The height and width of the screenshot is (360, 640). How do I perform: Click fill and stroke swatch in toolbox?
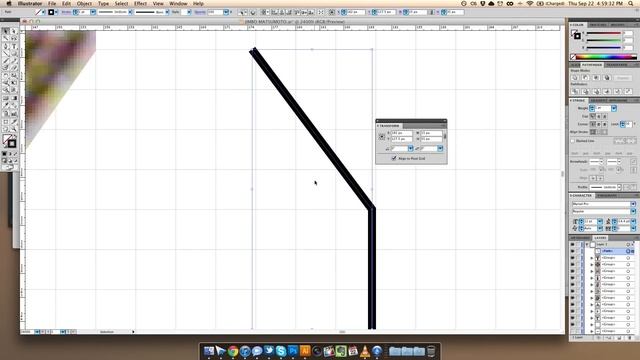[9, 141]
